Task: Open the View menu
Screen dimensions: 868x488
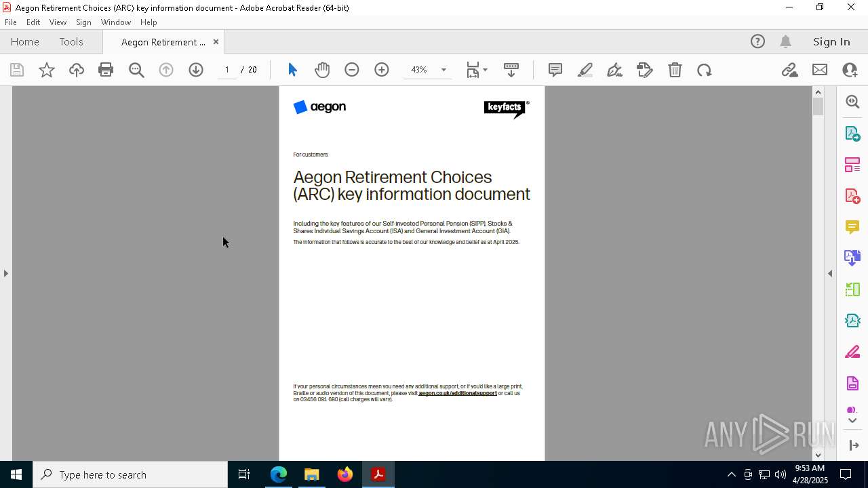Action: point(58,22)
